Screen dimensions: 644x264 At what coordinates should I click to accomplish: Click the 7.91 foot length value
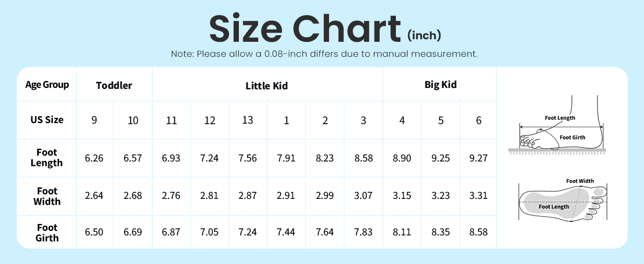point(286,158)
